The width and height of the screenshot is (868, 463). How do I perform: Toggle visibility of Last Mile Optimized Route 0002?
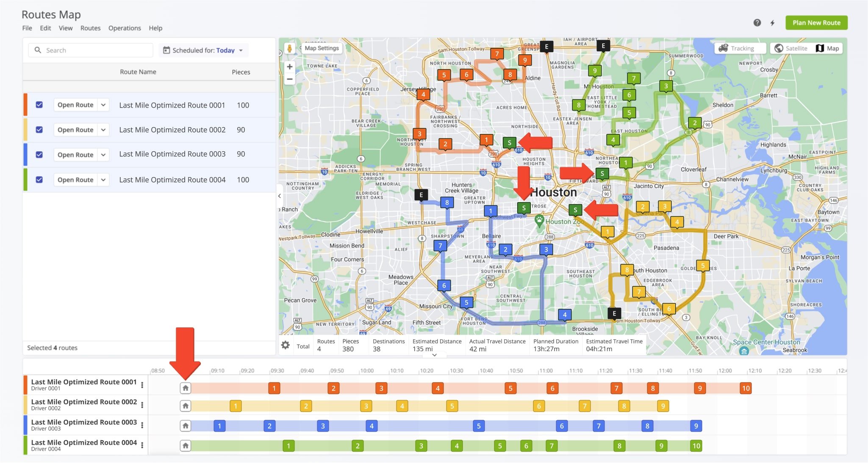[39, 129]
